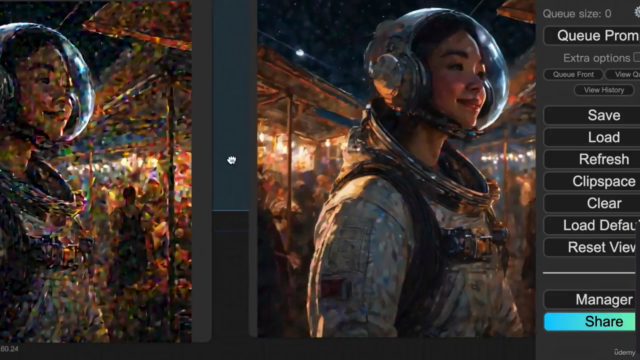
Task: Select the finished astronaut output image
Action: point(396,169)
